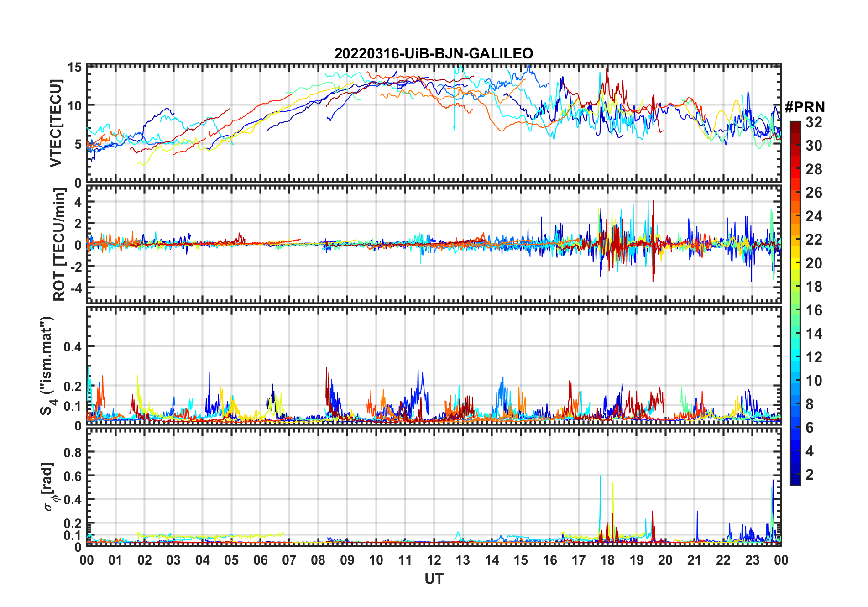Screen dimensions: 868x607
Task: Click colorbar tick label 16
Action: pos(814,310)
